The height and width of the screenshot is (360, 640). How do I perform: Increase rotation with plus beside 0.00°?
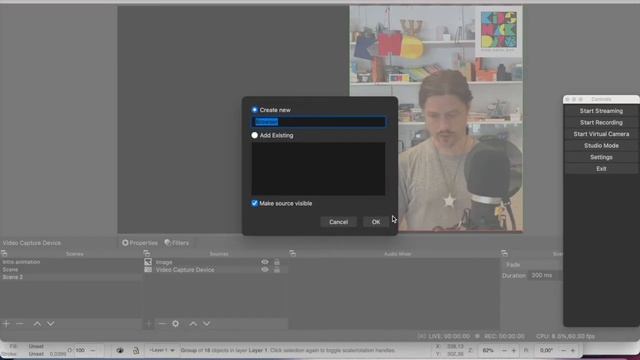(573, 350)
